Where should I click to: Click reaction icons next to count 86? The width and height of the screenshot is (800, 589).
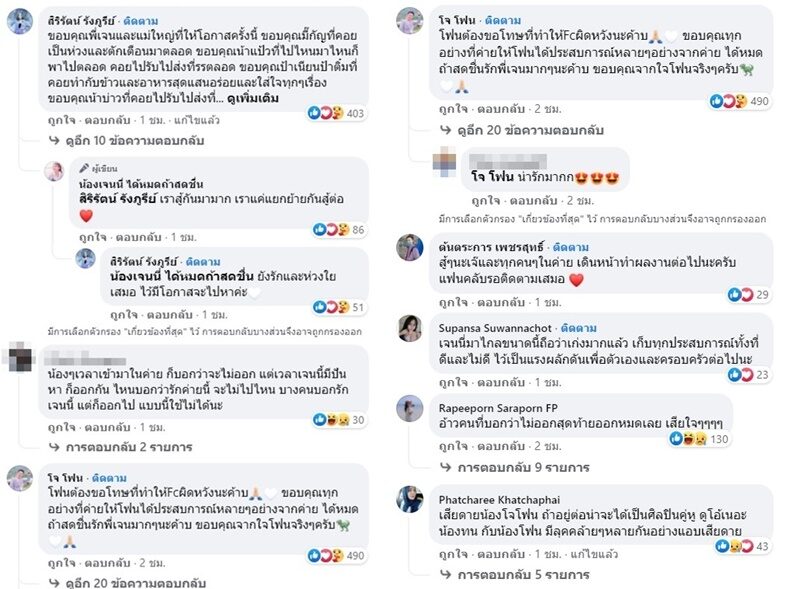[x=331, y=229]
